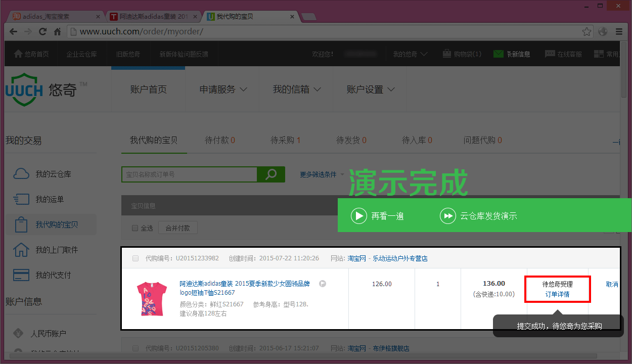Click the globe extension icon

pyautogui.click(x=603, y=32)
